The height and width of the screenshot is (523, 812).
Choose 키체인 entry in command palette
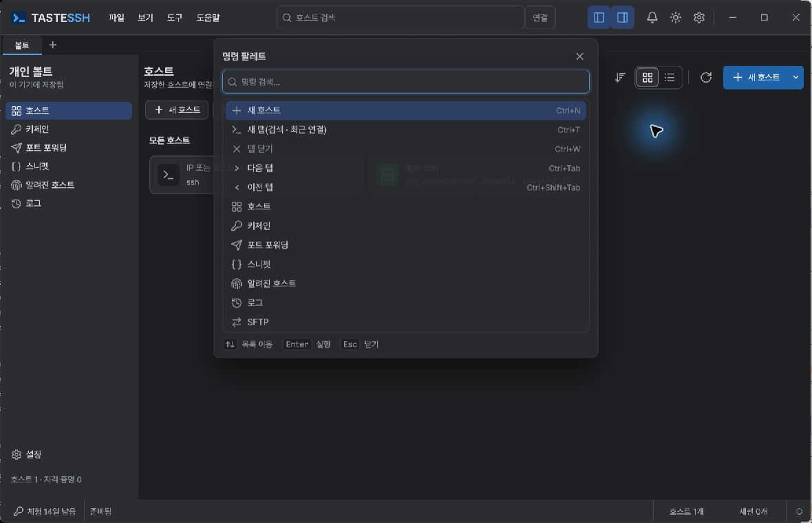click(x=405, y=225)
